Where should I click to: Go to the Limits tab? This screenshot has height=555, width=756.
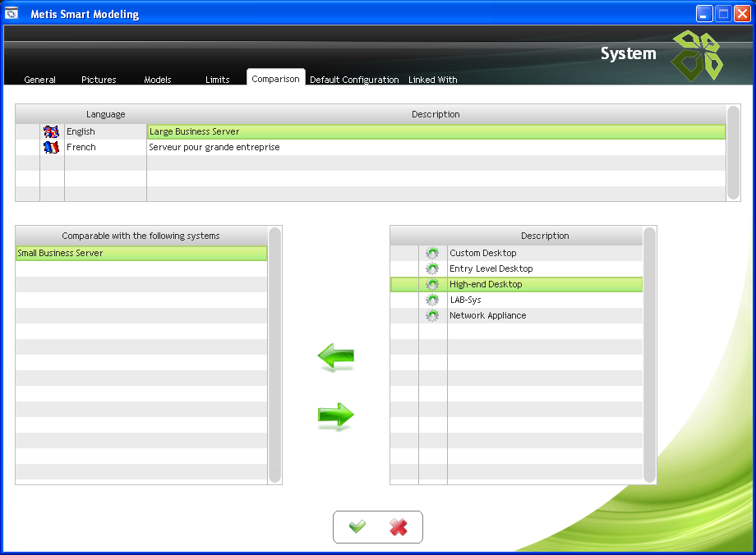[218, 80]
